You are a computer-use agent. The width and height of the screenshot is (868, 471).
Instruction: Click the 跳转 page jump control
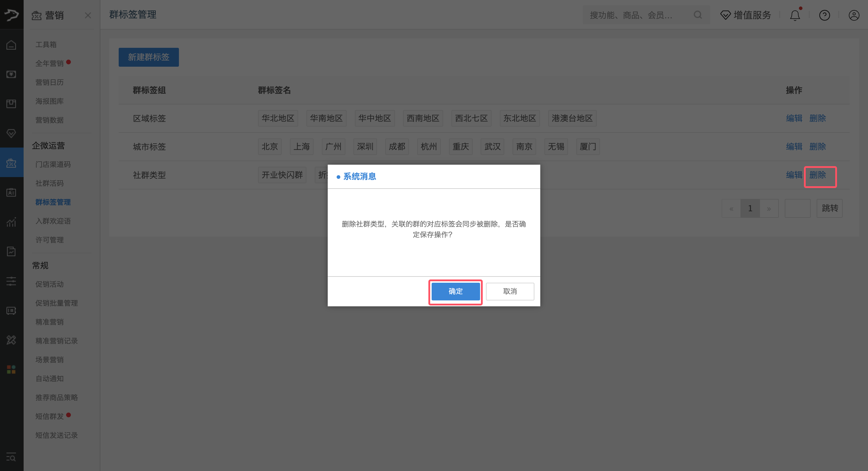(x=830, y=208)
